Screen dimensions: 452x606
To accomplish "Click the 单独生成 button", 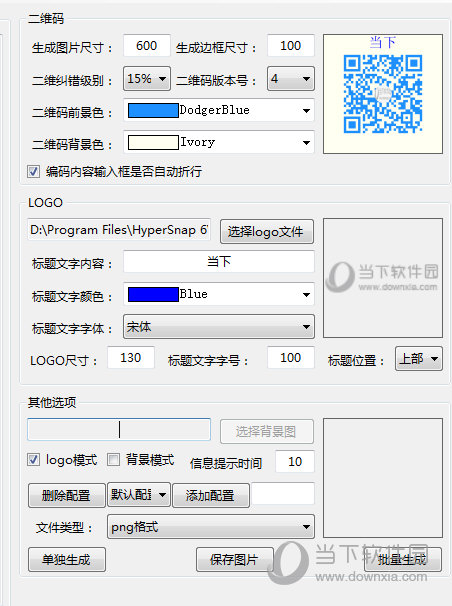I will 66,559.
